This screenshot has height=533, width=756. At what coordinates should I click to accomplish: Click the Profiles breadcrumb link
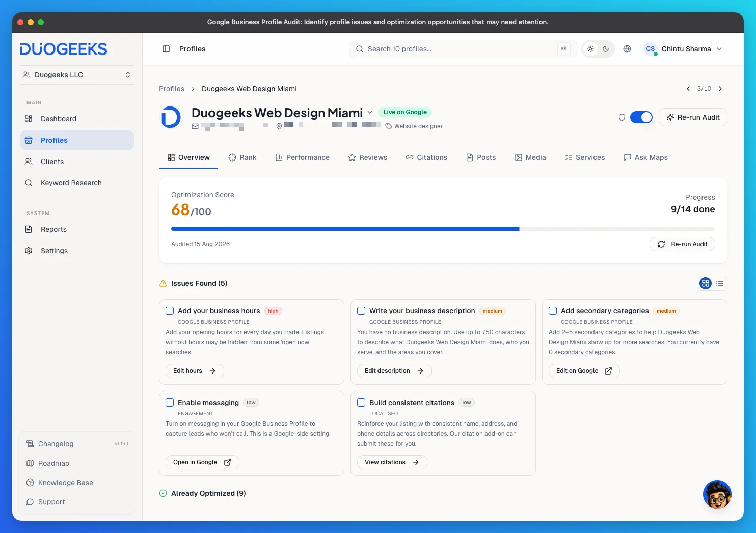(x=172, y=89)
